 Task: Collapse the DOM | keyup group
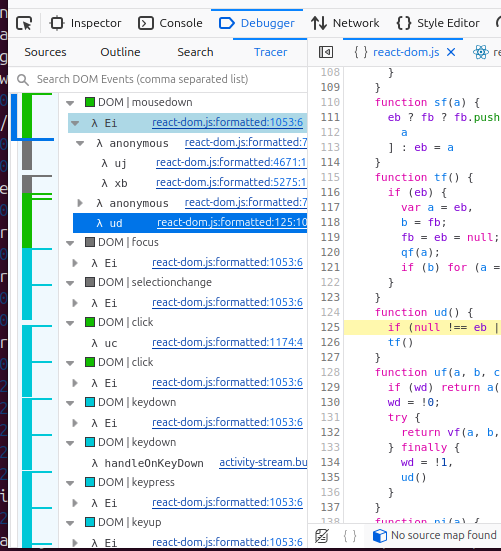[x=70, y=523]
